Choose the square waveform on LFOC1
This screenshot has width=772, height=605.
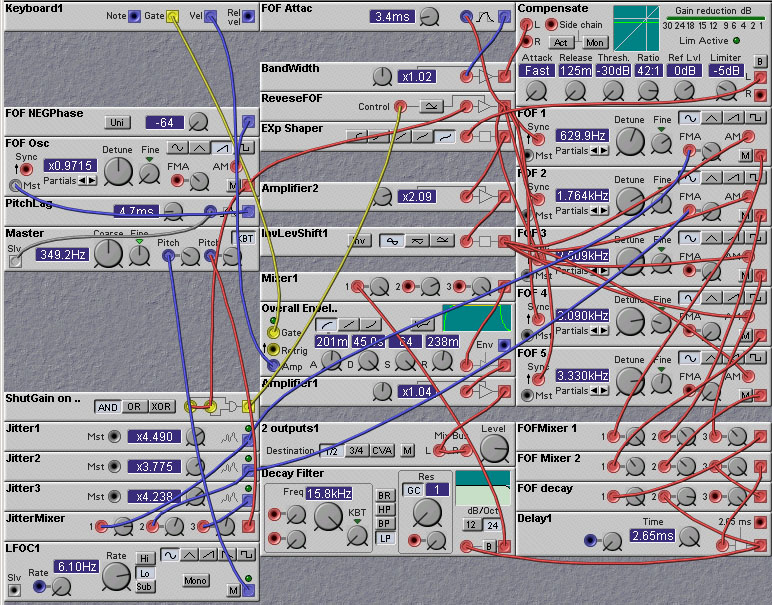coord(245,555)
